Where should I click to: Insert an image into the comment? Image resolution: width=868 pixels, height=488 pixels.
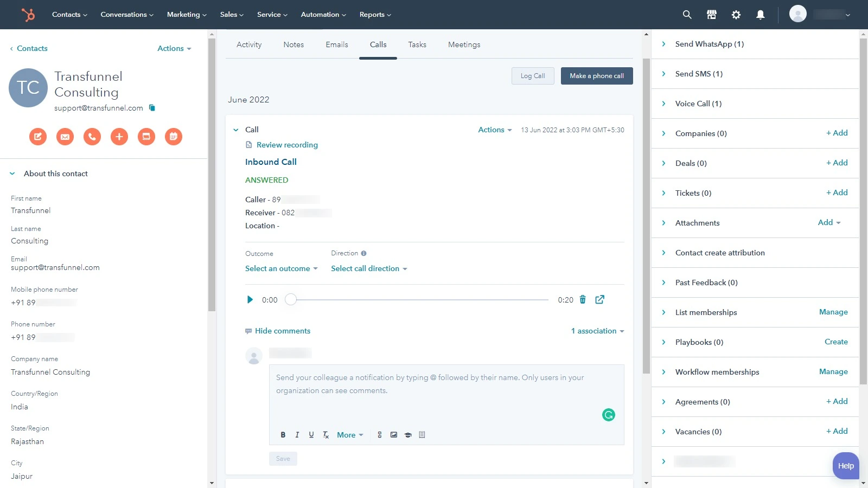[x=393, y=434]
